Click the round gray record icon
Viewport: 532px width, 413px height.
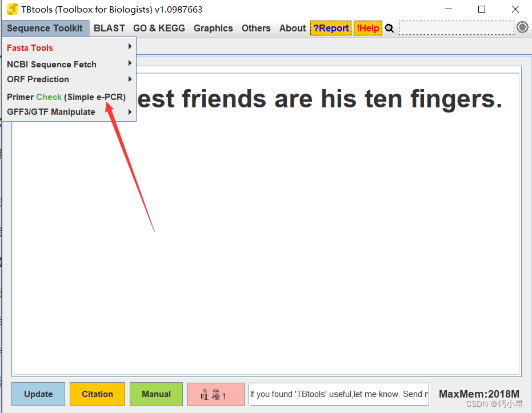pyautogui.click(x=522, y=27)
